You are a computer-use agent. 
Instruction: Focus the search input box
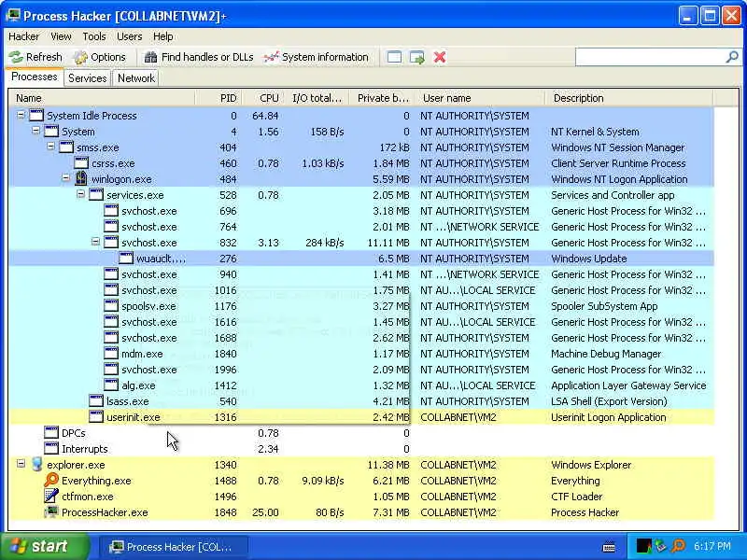(650, 57)
